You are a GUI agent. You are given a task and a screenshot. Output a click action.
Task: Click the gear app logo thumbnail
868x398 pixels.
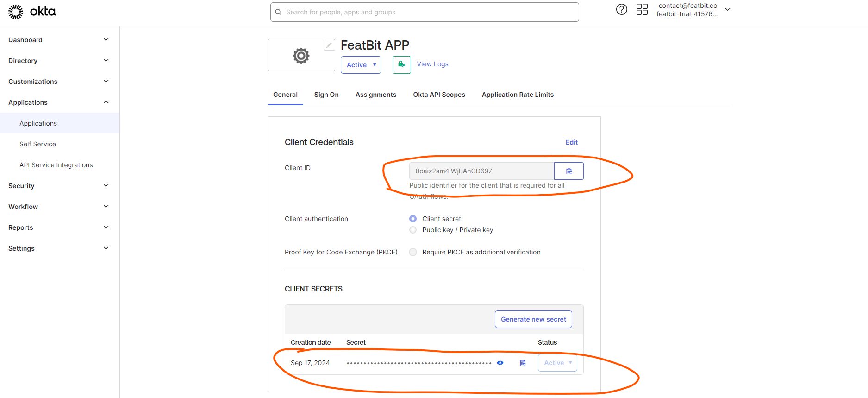[x=301, y=56]
